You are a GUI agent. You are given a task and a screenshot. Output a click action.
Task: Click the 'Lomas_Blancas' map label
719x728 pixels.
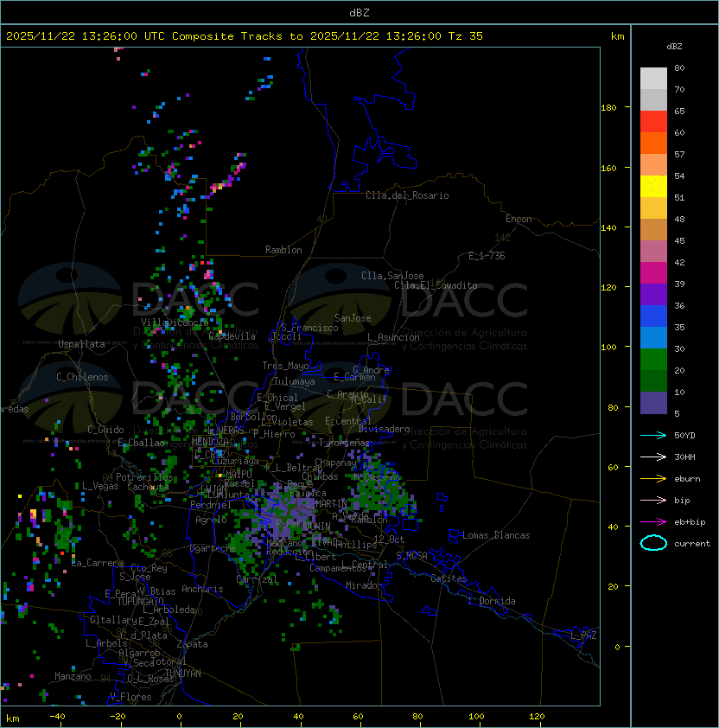(x=496, y=535)
